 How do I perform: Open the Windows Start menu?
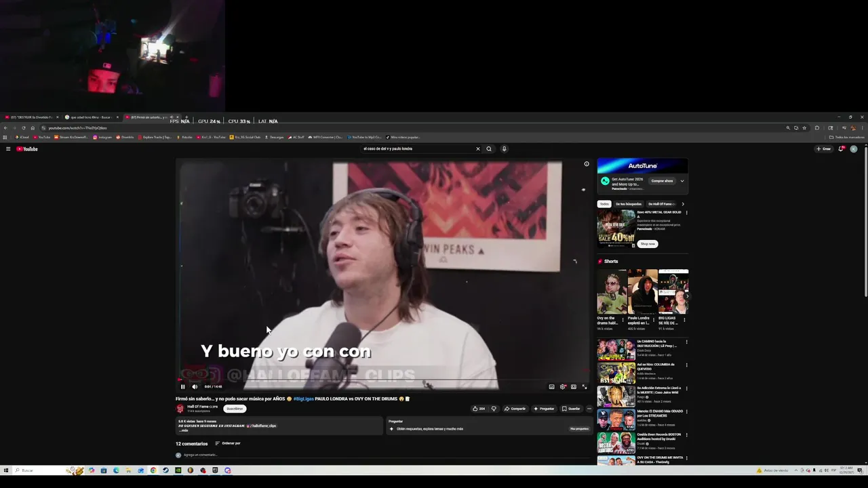[x=5, y=470]
